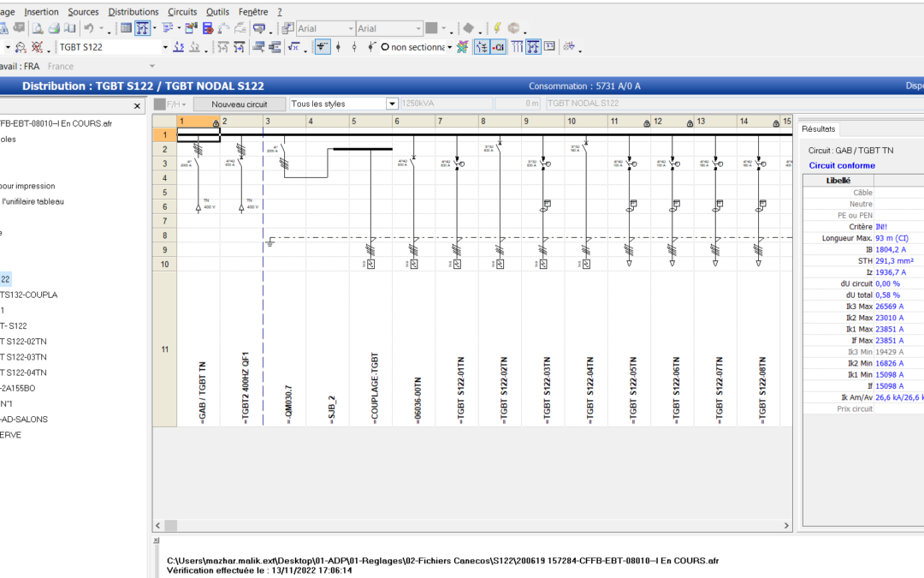The width and height of the screenshot is (924, 578).
Task: Click the square-root formula icon
Action: [293, 46]
